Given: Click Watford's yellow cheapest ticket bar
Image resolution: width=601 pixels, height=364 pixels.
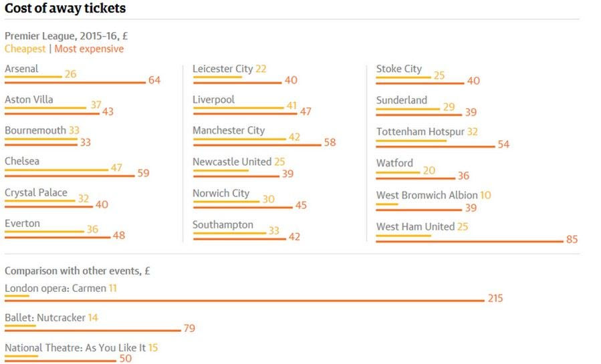Looking at the screenshot, I should click(x=397, y=172).
